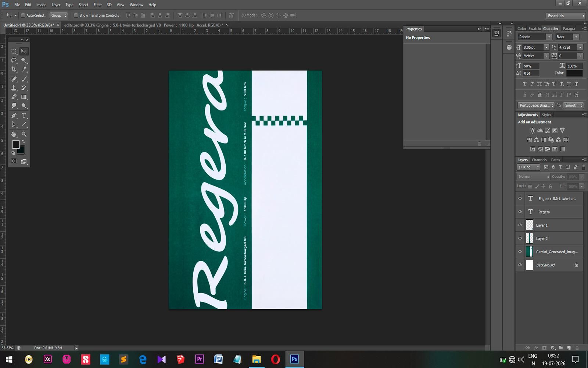Select the Path Selection tool
Image resolution: width=588 pixels, height=368 pixels.
coord(14,124)
